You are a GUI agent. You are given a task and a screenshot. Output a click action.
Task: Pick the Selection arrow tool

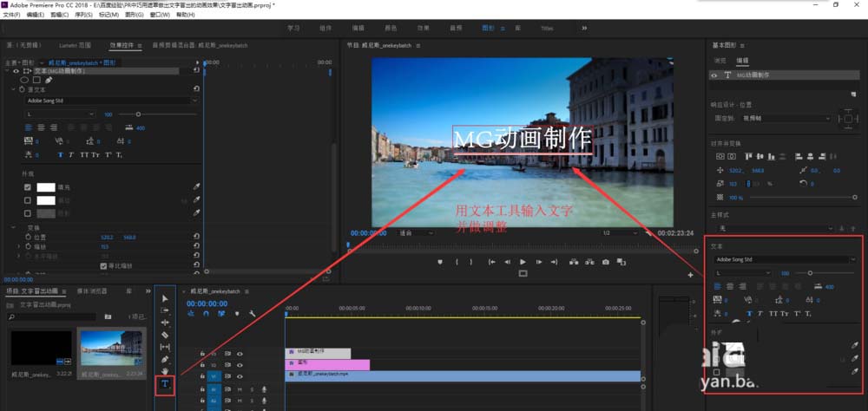[165, 298]
